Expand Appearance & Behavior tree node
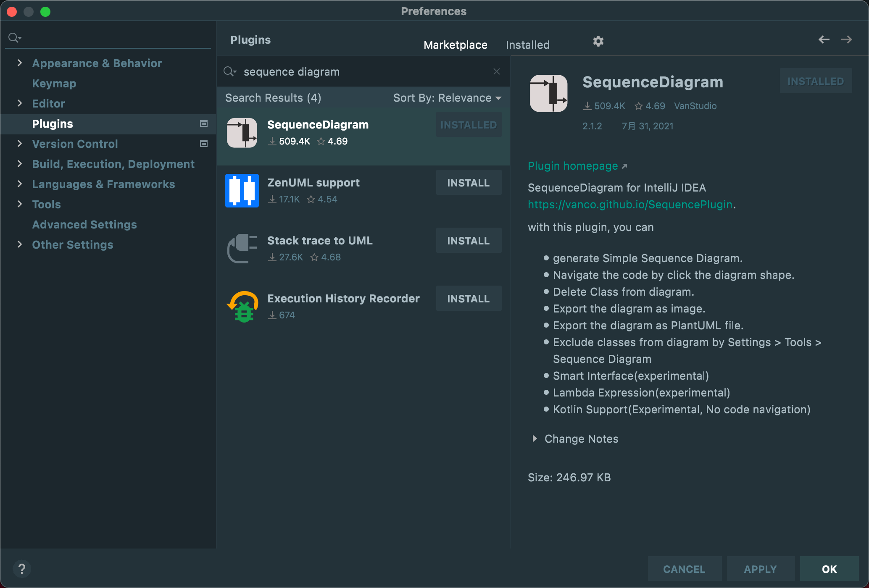This screenshot has width=869, height=588. (x=19, y=63)
